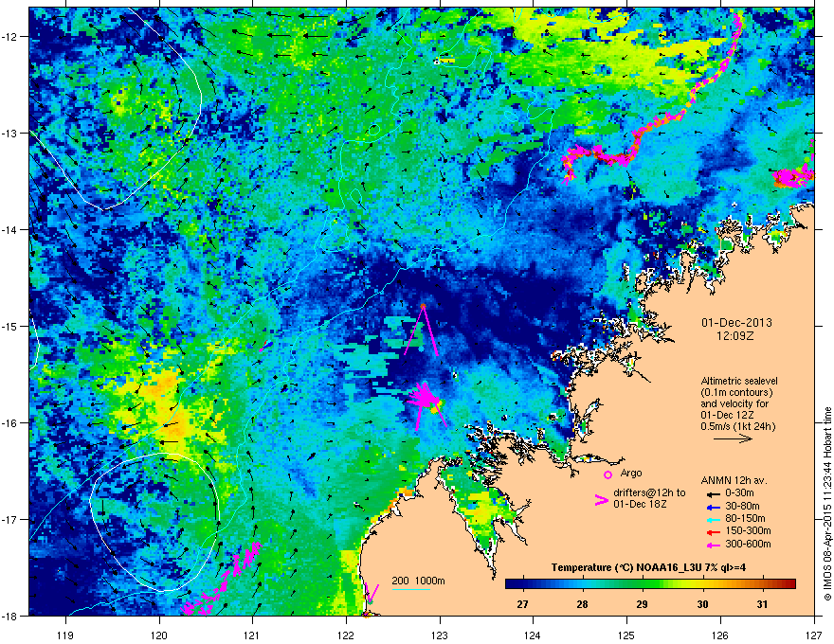Screen dimensions: 834x644
Task: Click the 'ANMN 12h av.' heading
Action: click(734, 480)
